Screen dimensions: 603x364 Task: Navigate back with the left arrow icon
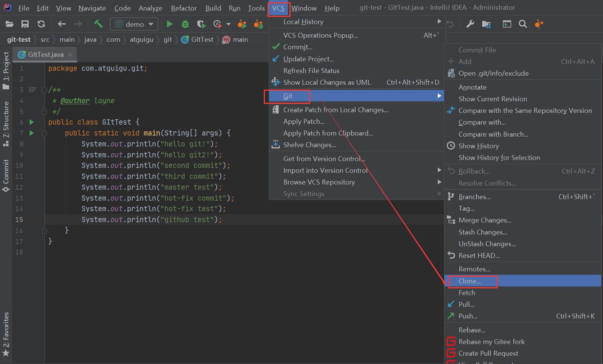click(x=61, y=24)
